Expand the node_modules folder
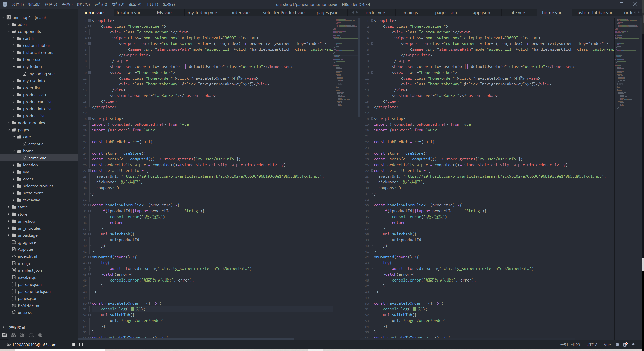This screenshot has width=644, height=351. coord(8,123)
